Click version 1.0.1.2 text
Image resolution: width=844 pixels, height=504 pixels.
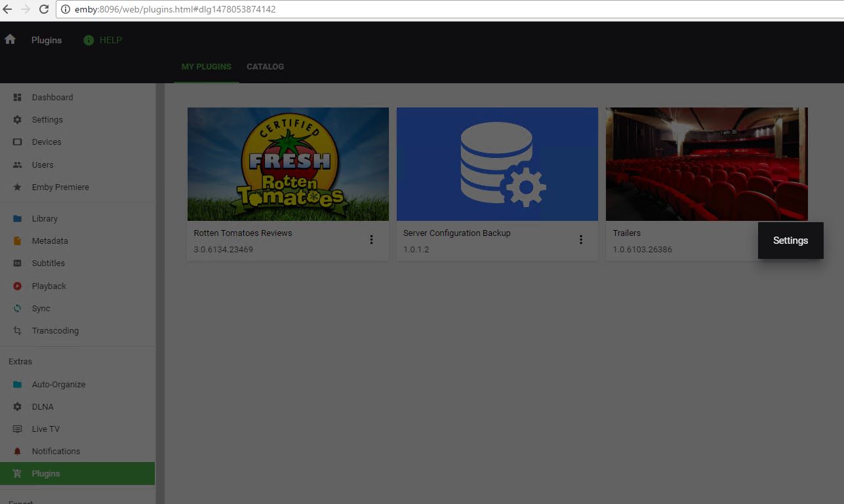[416, 250]
